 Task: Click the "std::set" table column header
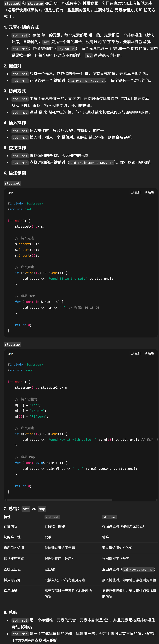(52, 517)
